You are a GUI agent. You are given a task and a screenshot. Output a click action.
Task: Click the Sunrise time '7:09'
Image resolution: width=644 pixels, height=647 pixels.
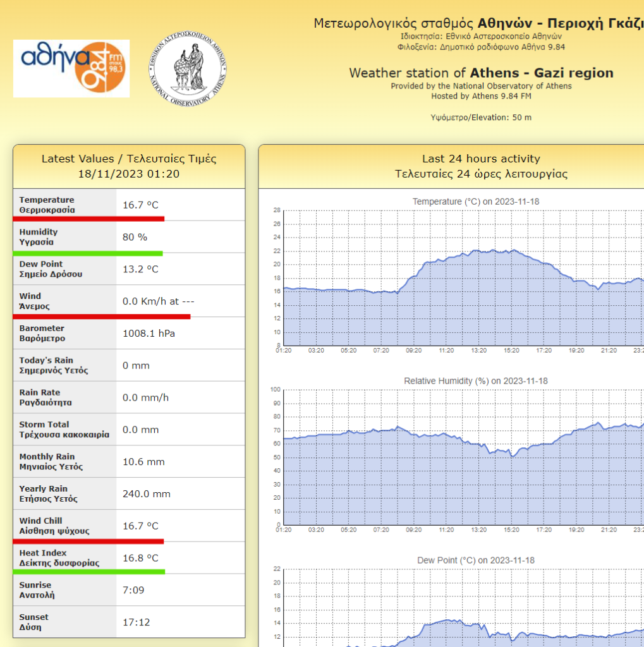pos(133,590)
